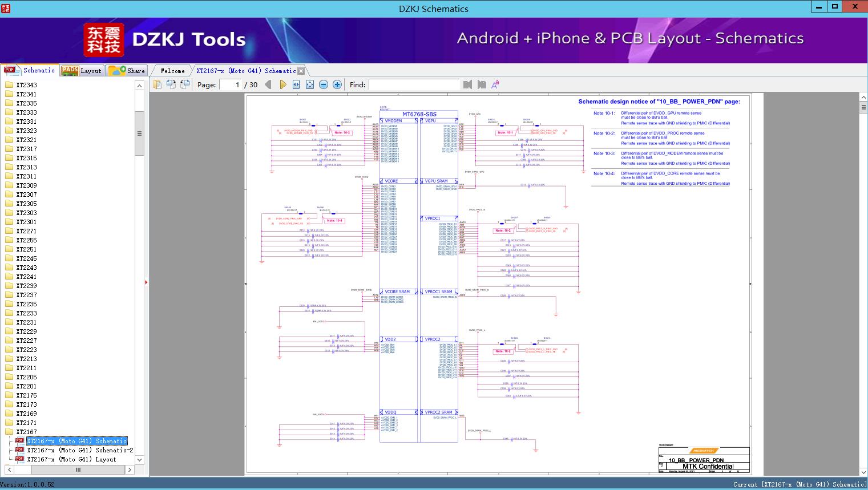Click the Find text box

[x=414, y=84]
